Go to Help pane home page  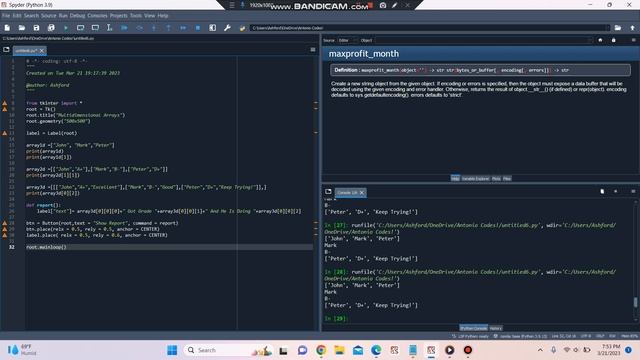[x=600, y=40]
